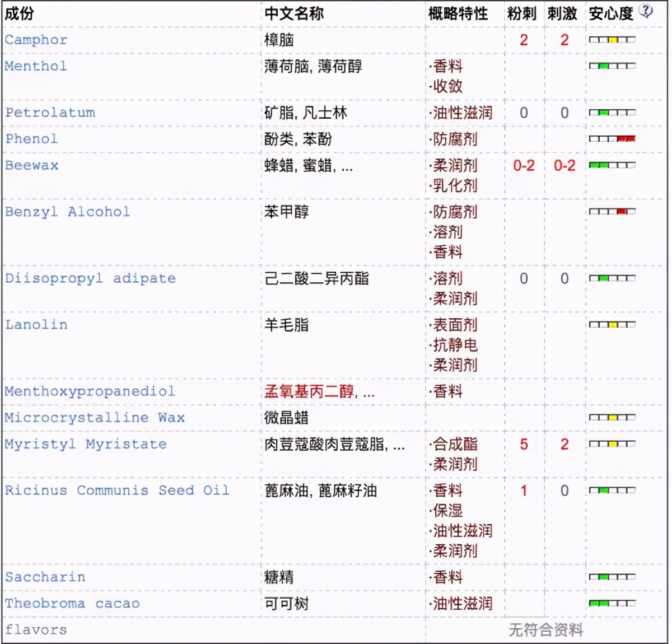
Task: Click the 孟氧基丙二醇 red Chinese name text
Action: pos(307,392)
